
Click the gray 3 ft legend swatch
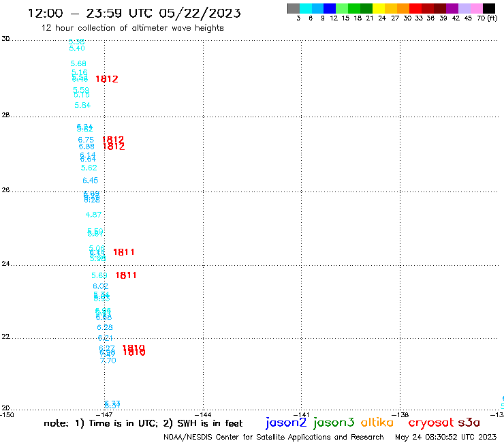(x=294, y=8)
